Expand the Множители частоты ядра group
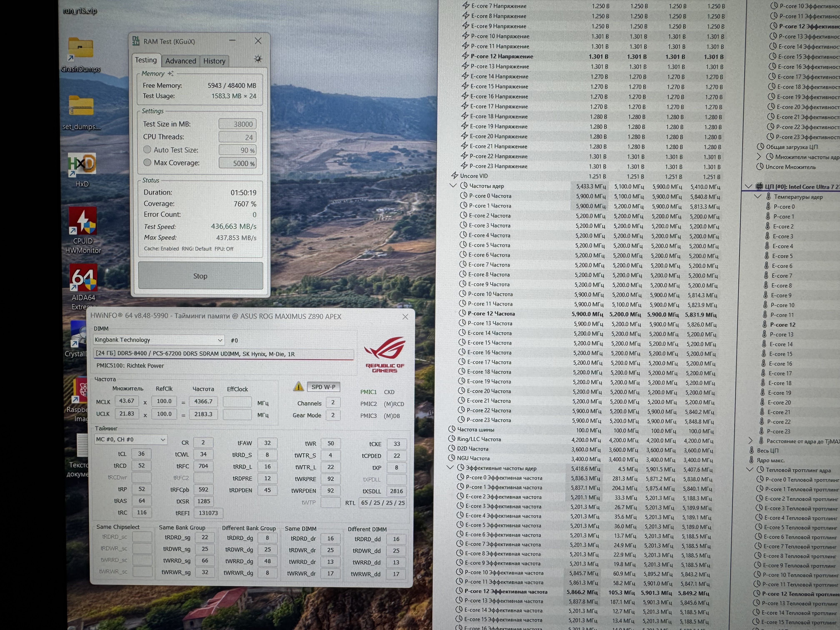Screen dimensions: 840x630 [759, 156]
